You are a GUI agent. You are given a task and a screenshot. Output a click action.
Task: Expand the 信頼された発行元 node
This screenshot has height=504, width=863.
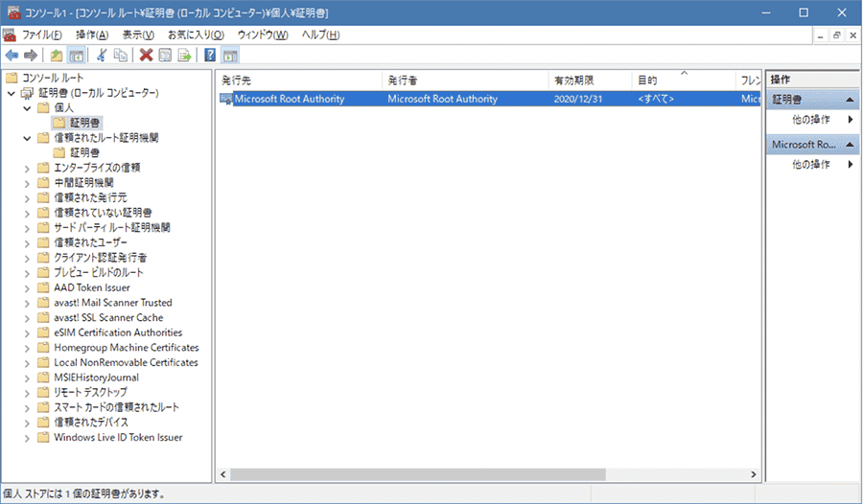(x=27, y=198)
